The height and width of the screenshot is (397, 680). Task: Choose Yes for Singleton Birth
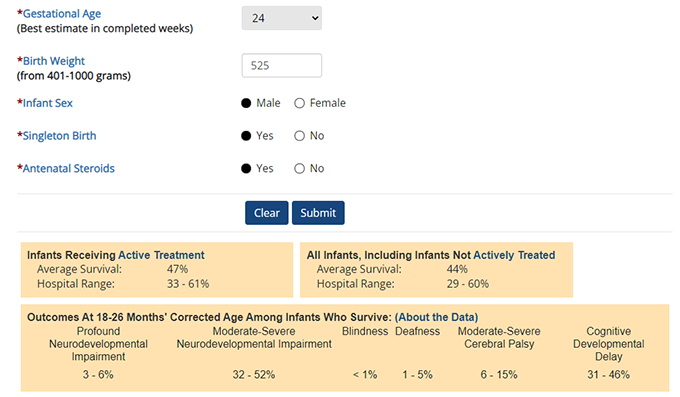246,136
